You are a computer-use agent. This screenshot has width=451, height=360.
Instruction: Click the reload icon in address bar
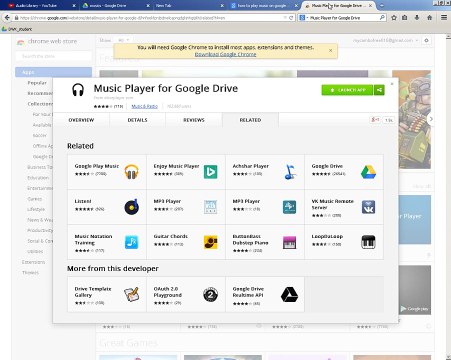pos(291,18)
